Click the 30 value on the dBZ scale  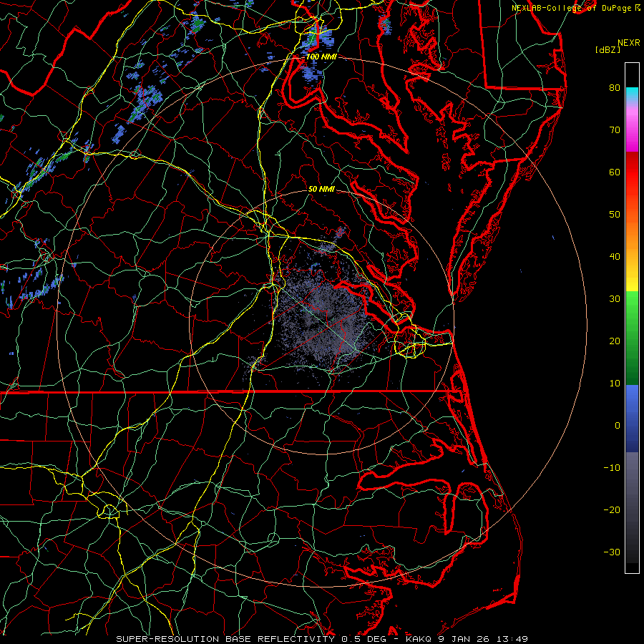[615, 298]
